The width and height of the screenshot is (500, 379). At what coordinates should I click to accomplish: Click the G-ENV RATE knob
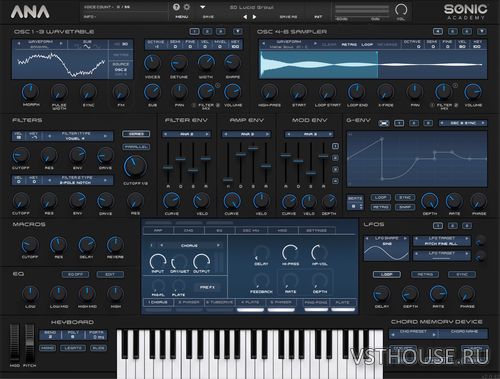[454, 201]
